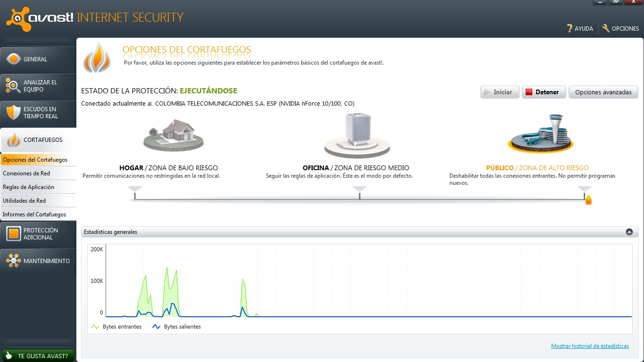Click the Escudos en Tiempo Real shield icon

pos(14,113)
